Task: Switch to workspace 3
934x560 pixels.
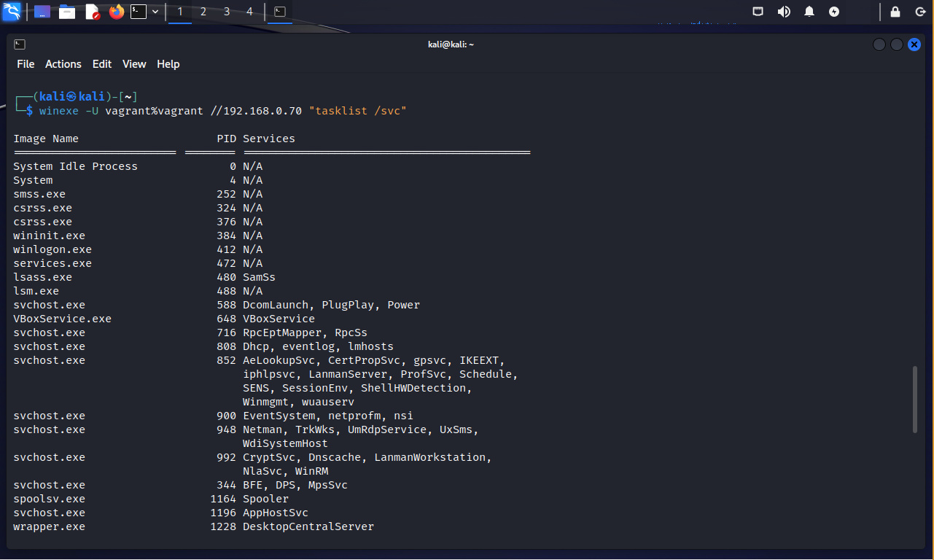Action: [x=227, y=12]
